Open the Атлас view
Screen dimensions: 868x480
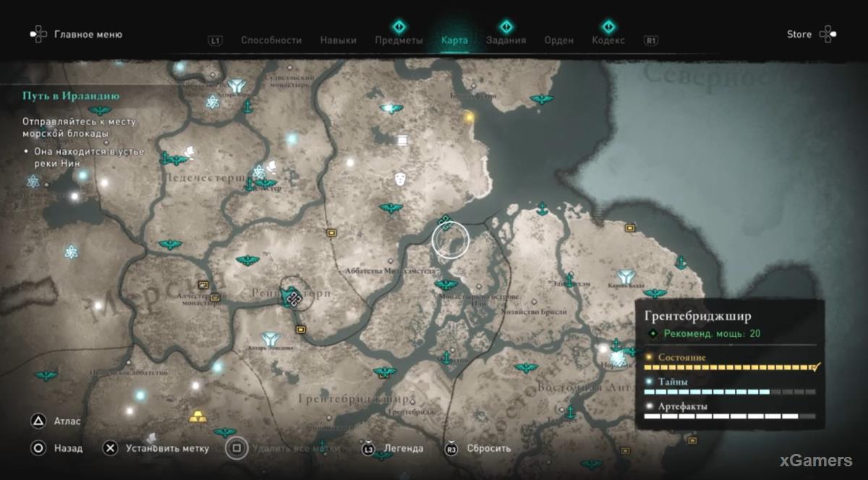click(67, 421)
